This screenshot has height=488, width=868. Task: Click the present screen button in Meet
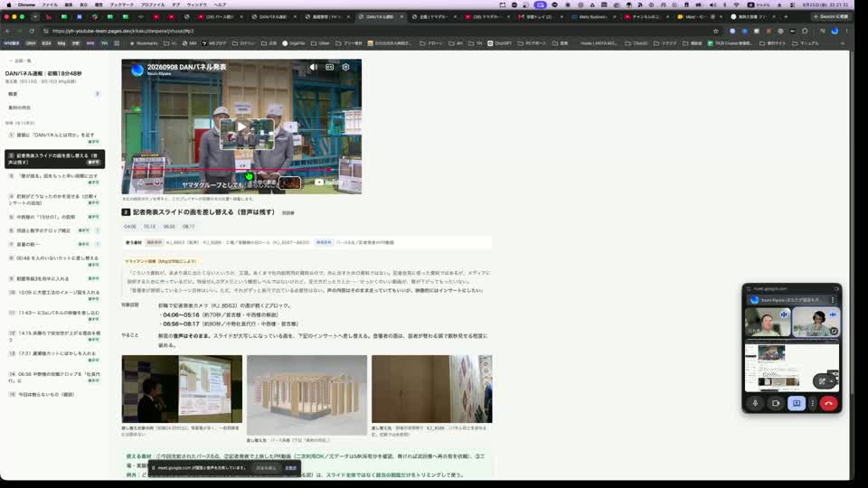pyautogui.click(x=796, y=403)
